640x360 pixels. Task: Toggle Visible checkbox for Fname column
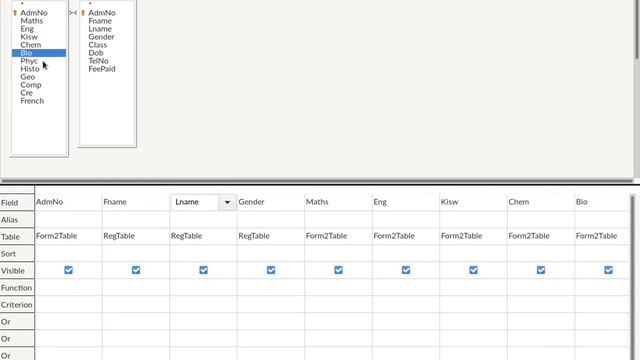click(136, 270)
